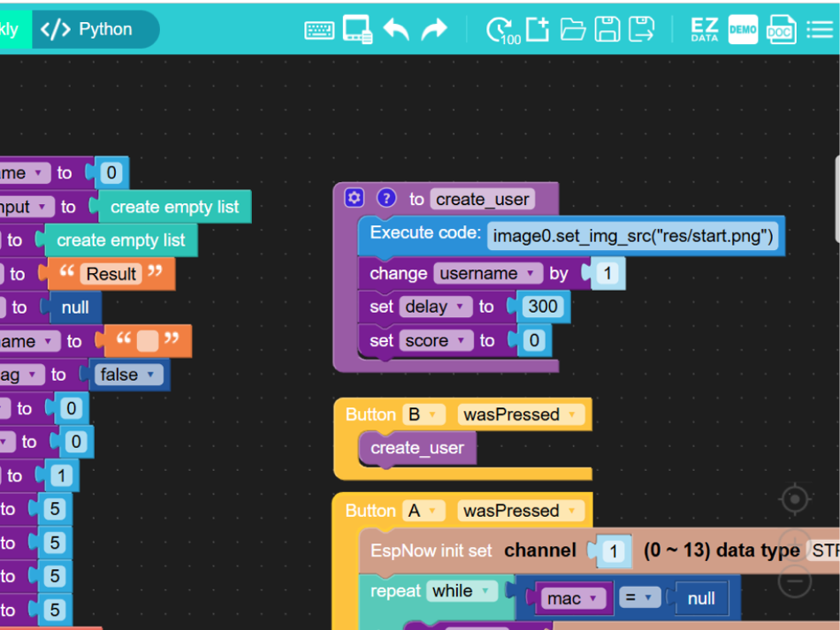Redo the last undone change
This screenshot has width=840, height=630.
coord(434,29)
